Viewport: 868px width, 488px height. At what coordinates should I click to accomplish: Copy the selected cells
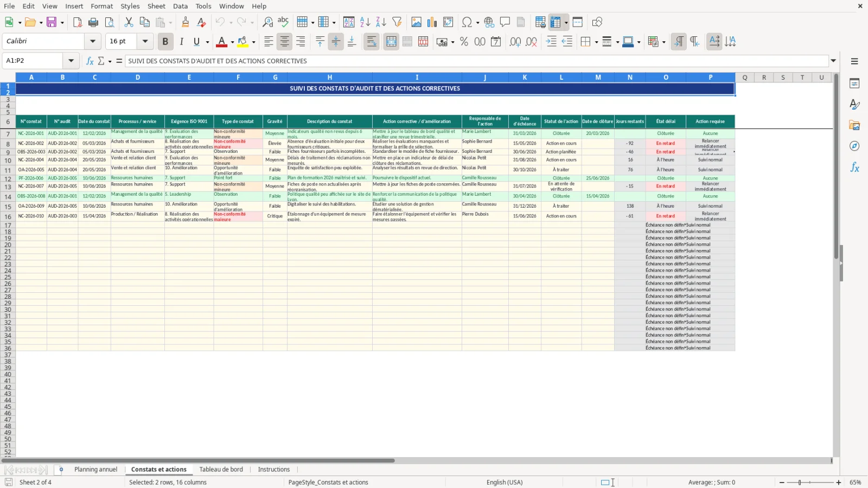click(x=144, y=22)
